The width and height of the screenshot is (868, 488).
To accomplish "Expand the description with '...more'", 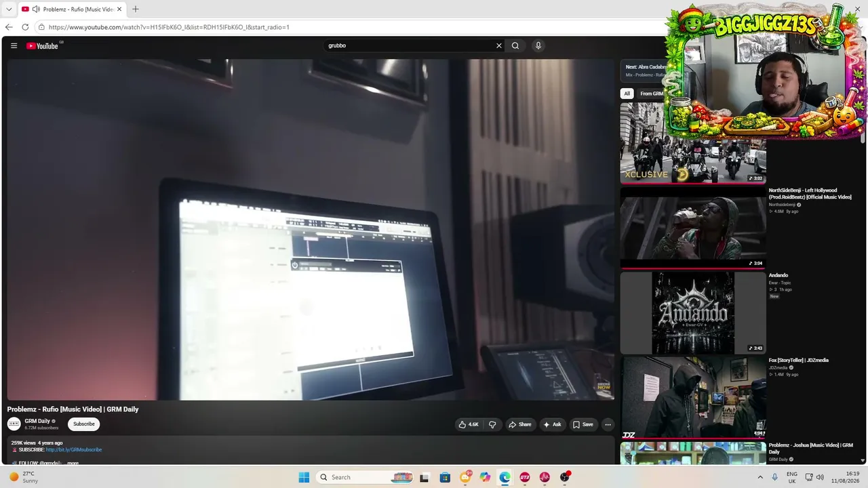I will point(72,463).
